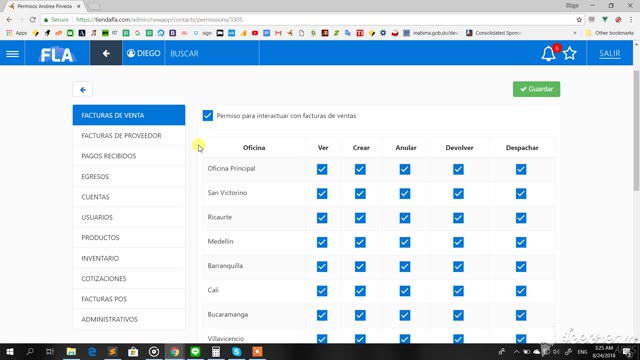
Task: Open Calculator from taskbar
Action: 216,351
